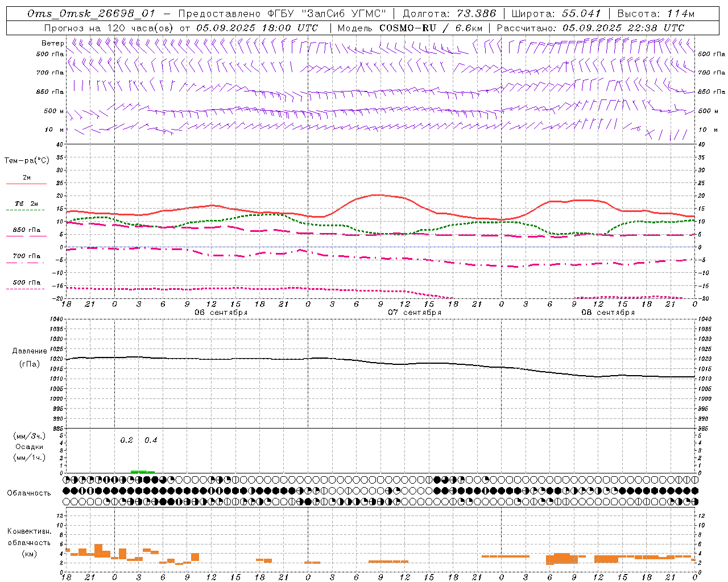
Task: Click the Облачность cloud cover row label
Action: pos(29,493)
